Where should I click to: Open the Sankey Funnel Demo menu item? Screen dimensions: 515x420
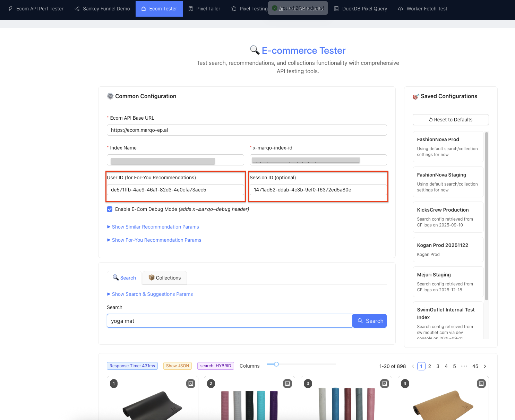(102, 9)
